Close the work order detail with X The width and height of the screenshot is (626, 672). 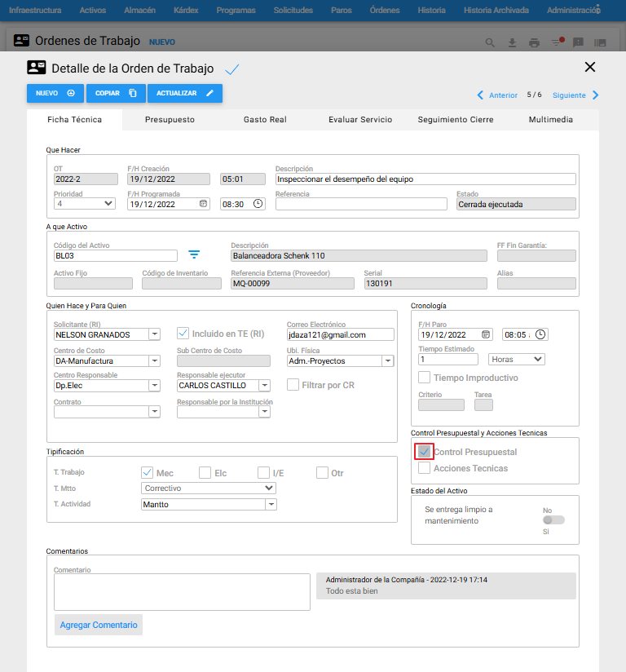[x=590, y=67]
